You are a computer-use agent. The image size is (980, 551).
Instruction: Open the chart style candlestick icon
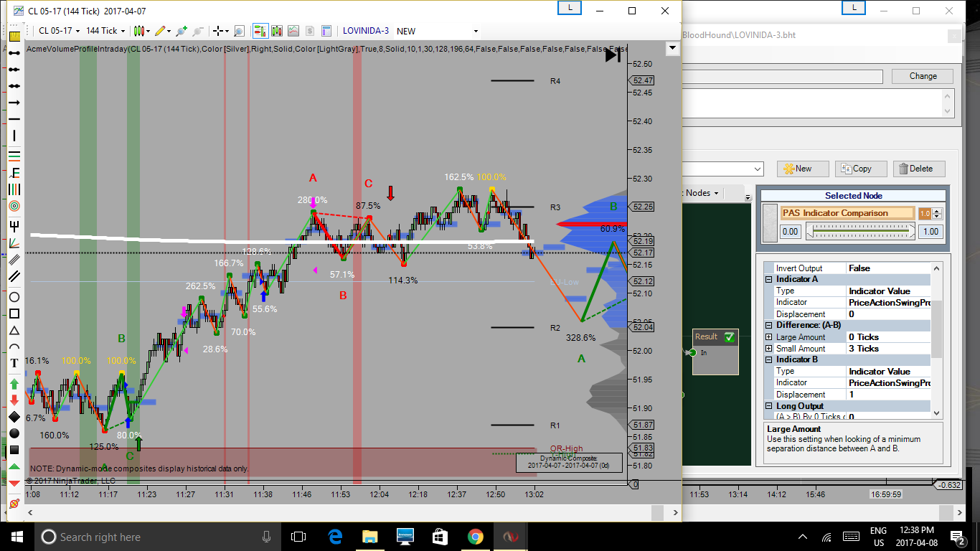[141, 31]
